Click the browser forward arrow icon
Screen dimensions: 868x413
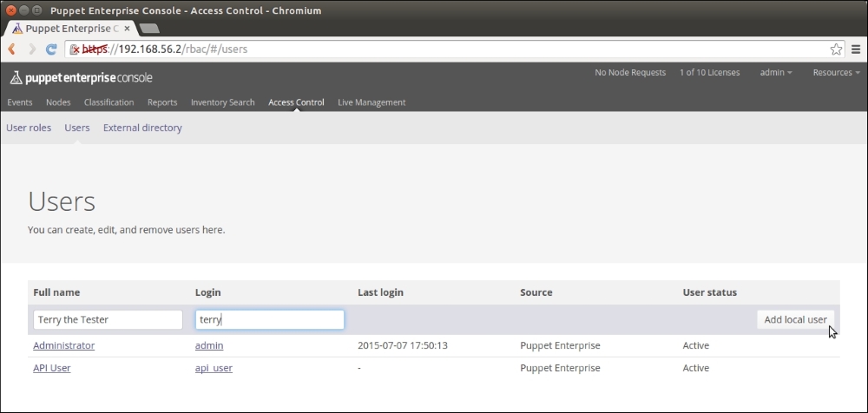coord(32,49)
